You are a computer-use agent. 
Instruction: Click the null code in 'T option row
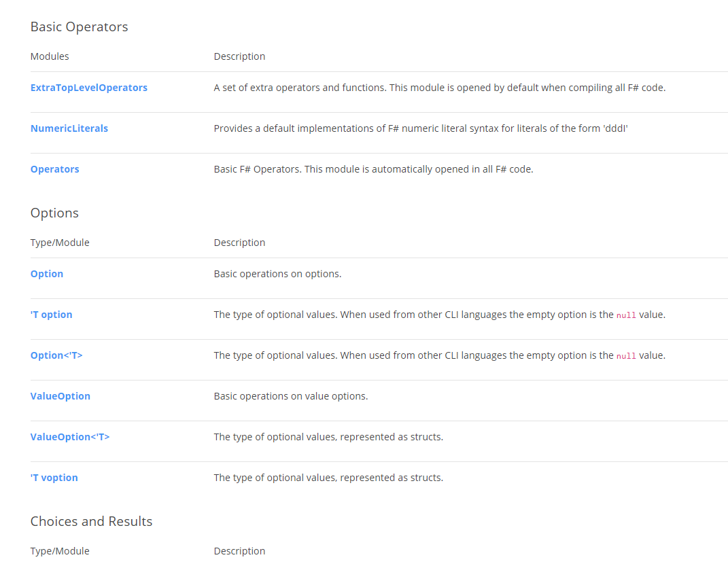(626, 315)
